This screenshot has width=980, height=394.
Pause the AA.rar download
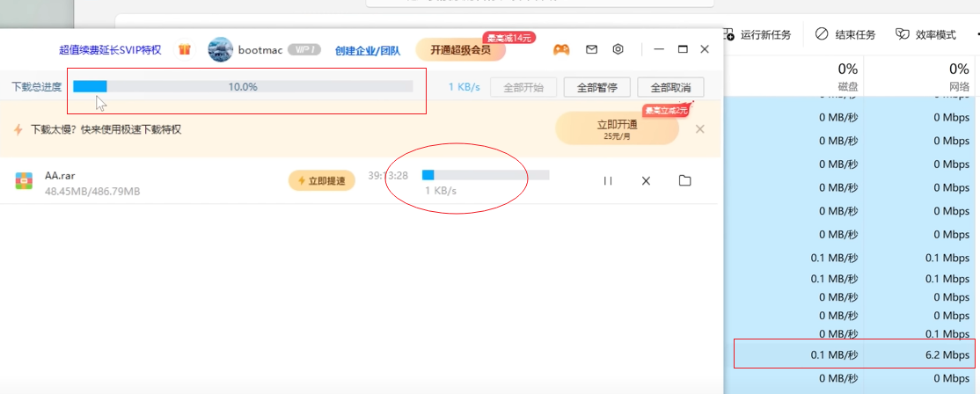coord(607,180)
